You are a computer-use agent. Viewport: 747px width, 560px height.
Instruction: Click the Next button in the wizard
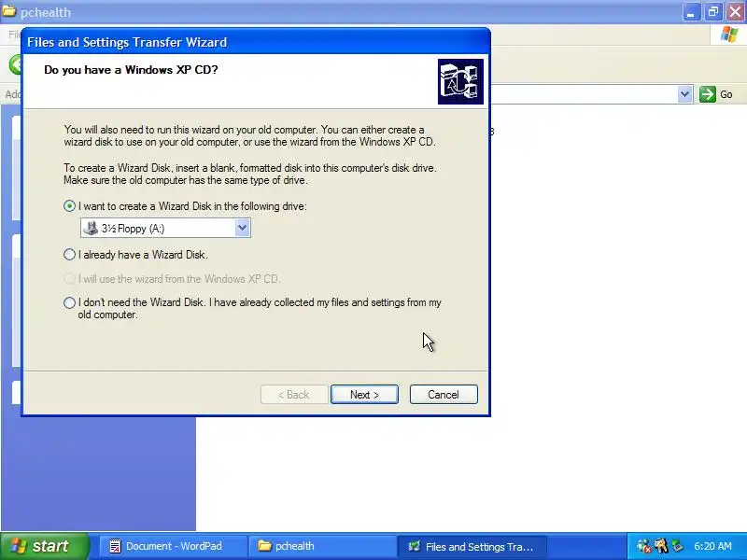[364, 395]
